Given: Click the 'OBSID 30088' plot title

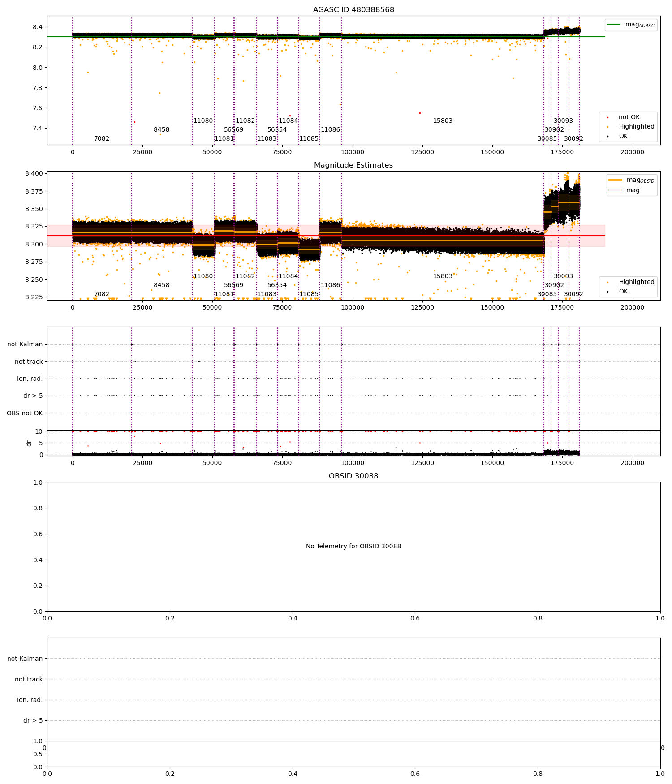Looking at the screenshot, I should pos(353,476).
